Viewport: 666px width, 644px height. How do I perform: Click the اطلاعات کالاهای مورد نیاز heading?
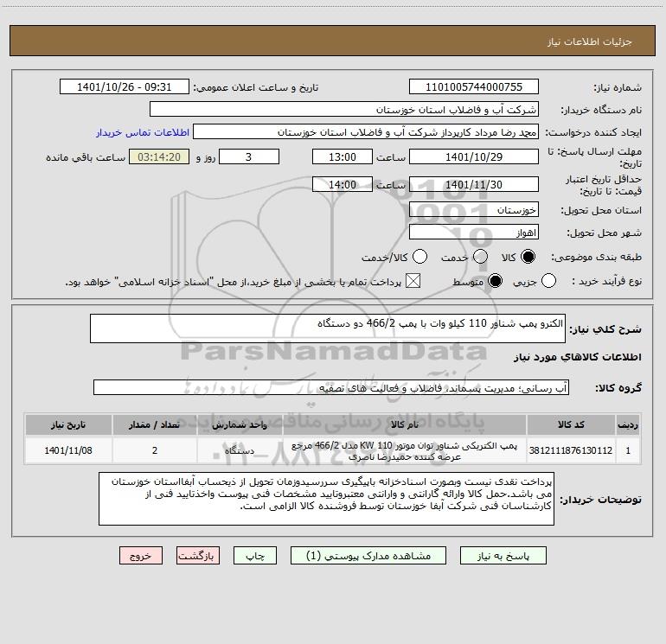click(x=577, y=357)
